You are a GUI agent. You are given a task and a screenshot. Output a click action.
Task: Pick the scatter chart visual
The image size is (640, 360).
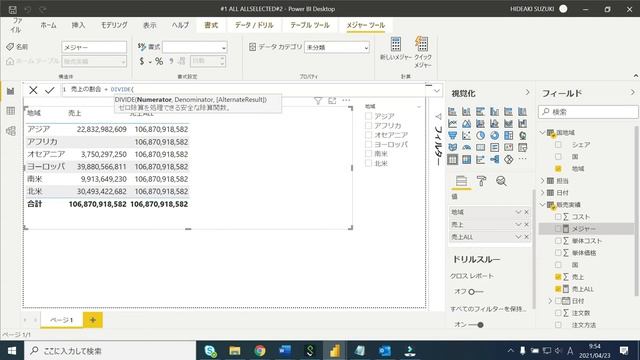pos(467,136)
